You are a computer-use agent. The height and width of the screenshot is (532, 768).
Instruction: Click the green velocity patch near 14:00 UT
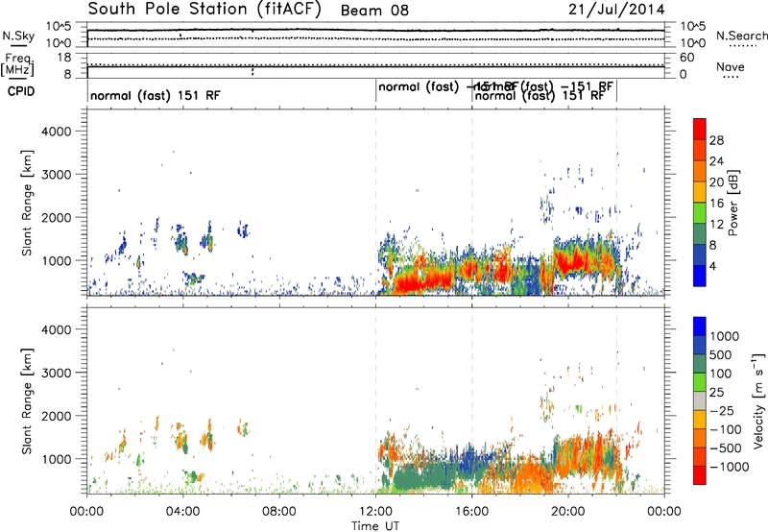[421, 477]
